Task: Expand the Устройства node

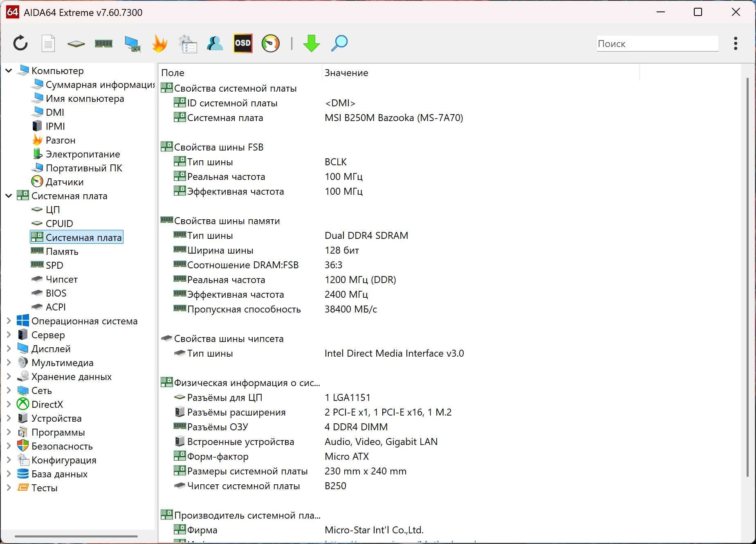Action: point(9,418)
